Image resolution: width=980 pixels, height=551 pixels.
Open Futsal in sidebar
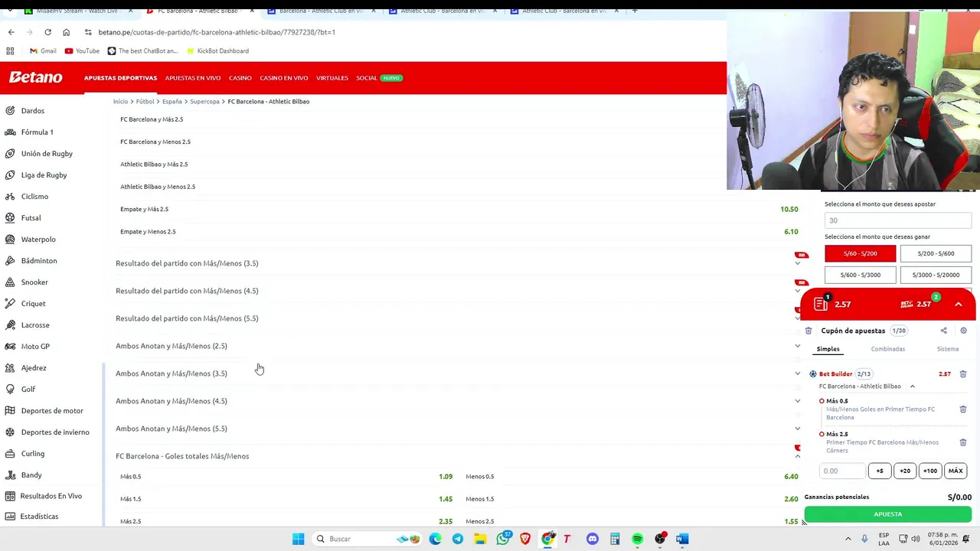coord(31,217)
